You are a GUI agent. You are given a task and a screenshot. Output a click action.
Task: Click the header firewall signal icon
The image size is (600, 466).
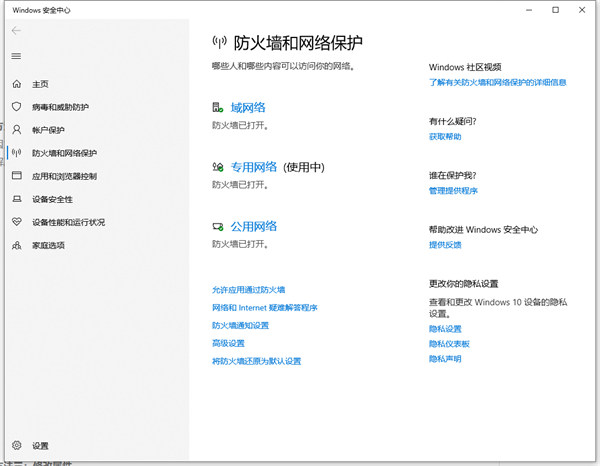tap(220, 42)
